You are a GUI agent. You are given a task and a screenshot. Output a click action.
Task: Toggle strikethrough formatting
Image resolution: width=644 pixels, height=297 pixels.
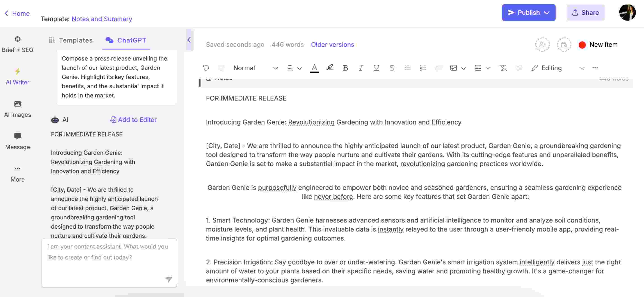pos(392,68)
